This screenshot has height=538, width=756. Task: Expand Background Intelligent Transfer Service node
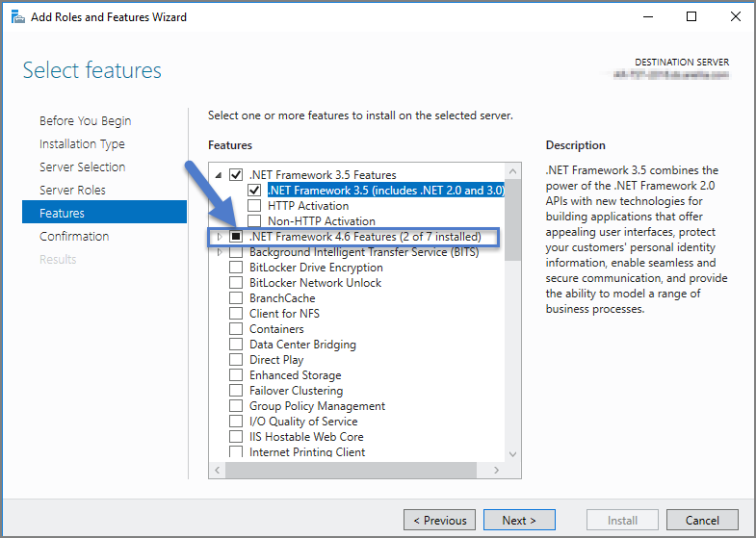coord(220,252)
